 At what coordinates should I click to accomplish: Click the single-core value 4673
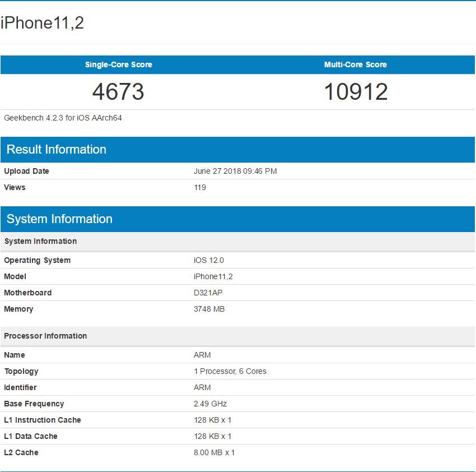[118, 91]
